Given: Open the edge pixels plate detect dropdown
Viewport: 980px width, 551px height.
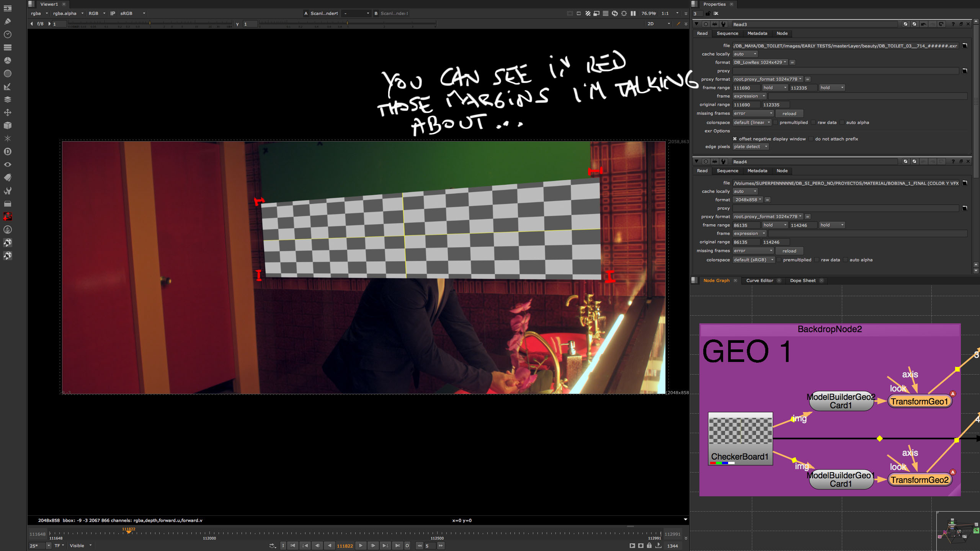Looking at the screenshot, I should tap(751, 147).
